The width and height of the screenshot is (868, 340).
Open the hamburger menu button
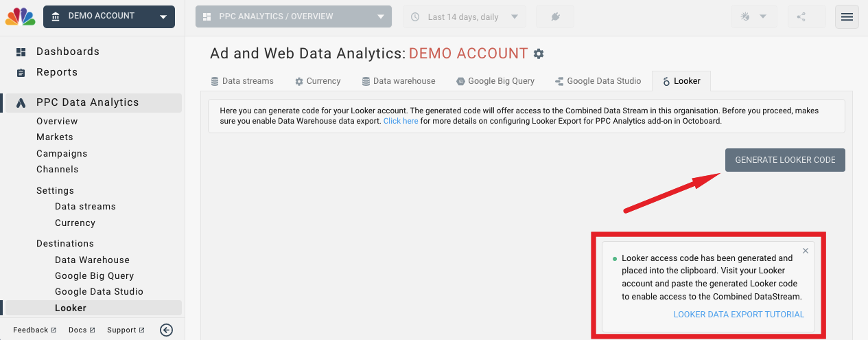click(x=847, y=16)
